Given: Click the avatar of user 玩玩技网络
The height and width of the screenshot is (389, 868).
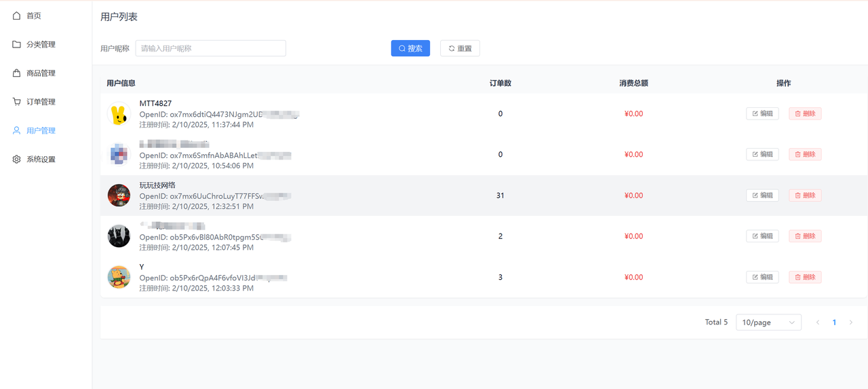Looking at the screenshot, I should (119, 196).
